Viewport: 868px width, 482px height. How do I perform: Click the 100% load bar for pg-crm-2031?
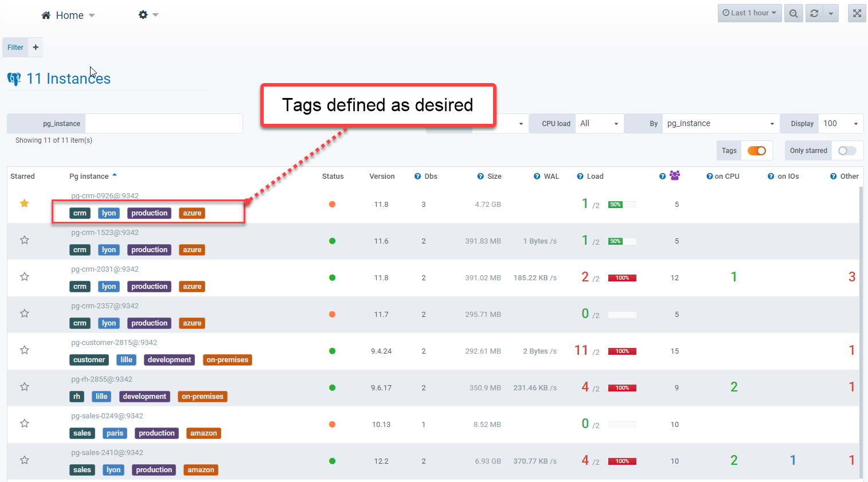[622, 278]
